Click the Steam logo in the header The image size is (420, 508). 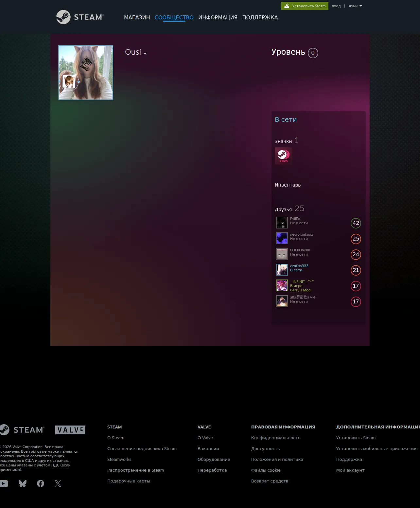coord(80,17)
